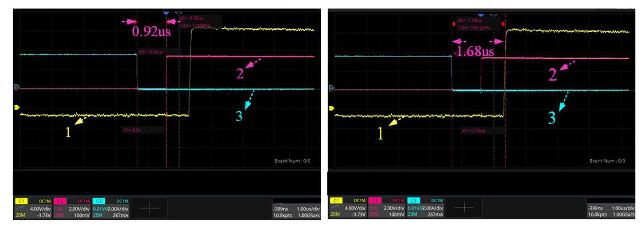Click the X1= 0.0s cursor label
The width and height of the screenshot is (644, 232).
pyautogui.click(x=132, y=130)
